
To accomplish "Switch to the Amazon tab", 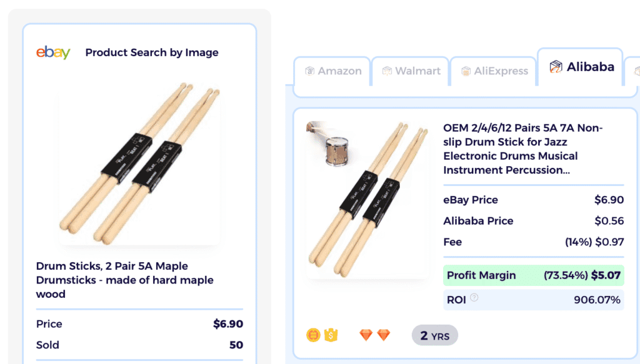I will point(332,71).
